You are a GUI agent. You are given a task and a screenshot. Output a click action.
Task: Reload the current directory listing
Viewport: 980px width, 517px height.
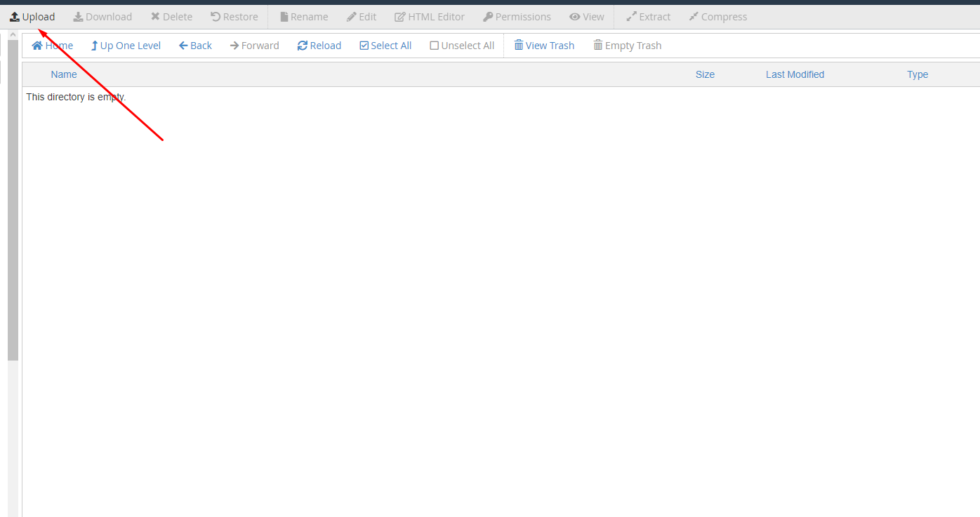point(319,46)
